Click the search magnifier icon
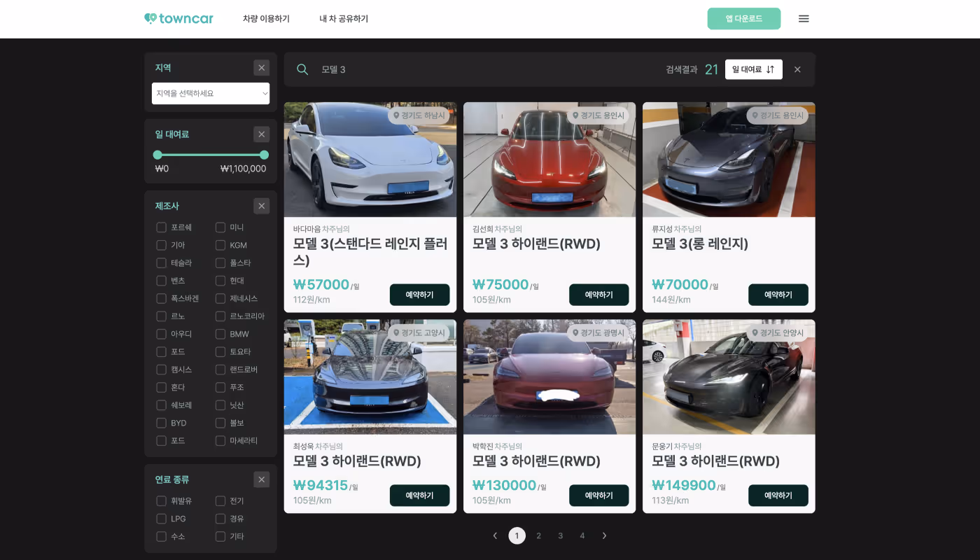The image size is (980, 560). (302, 69)
